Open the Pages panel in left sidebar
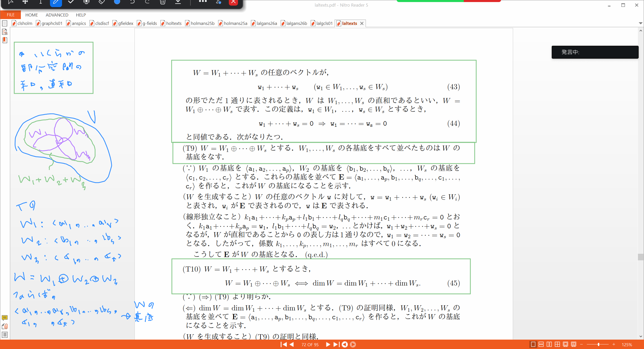This screenshot has height=349, width=644. (5, 23)
